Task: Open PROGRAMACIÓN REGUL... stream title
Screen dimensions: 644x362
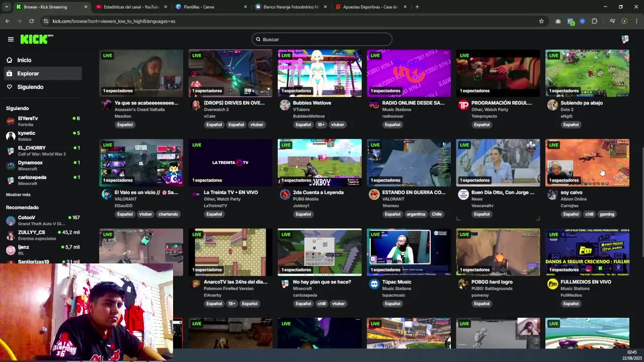Action: coord(502,103)
